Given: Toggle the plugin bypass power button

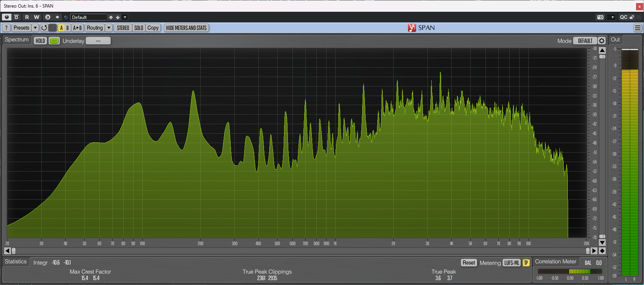Looking at the screenshot, I should [x=6, y=17].
